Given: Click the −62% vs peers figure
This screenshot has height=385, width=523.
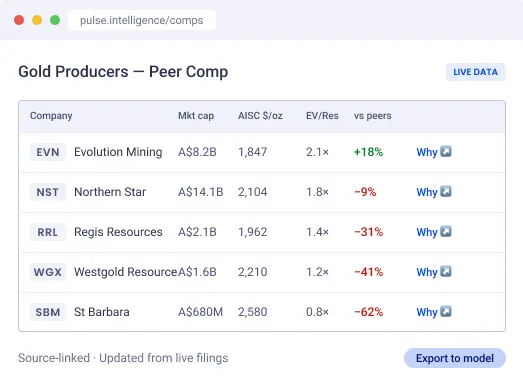Looking at the screenshot, I should (369, 312).
